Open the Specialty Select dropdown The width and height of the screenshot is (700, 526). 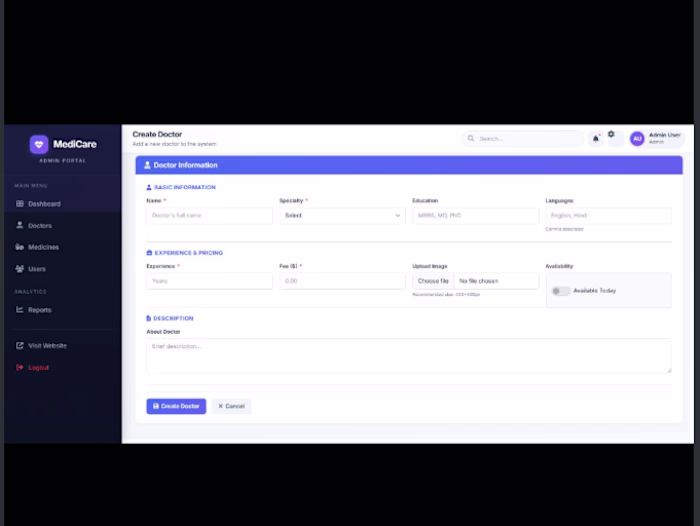342,215
